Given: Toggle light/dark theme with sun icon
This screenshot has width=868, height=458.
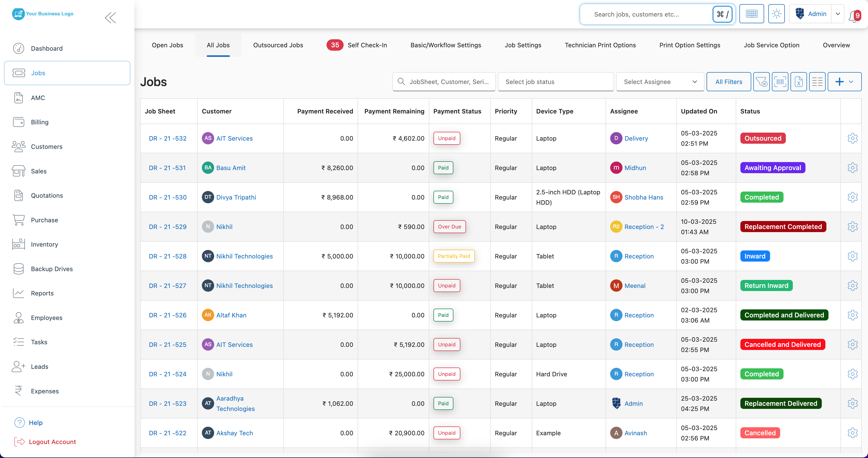Looking at the screenshot, I should [x=776, y=14].
